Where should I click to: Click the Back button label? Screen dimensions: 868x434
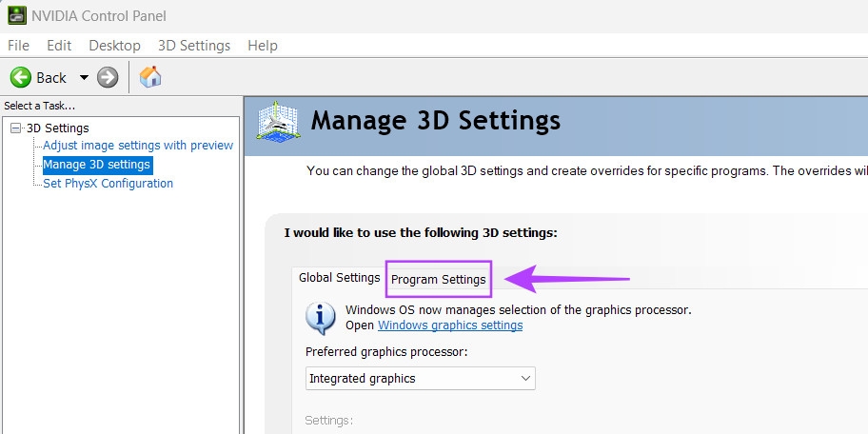51,78
